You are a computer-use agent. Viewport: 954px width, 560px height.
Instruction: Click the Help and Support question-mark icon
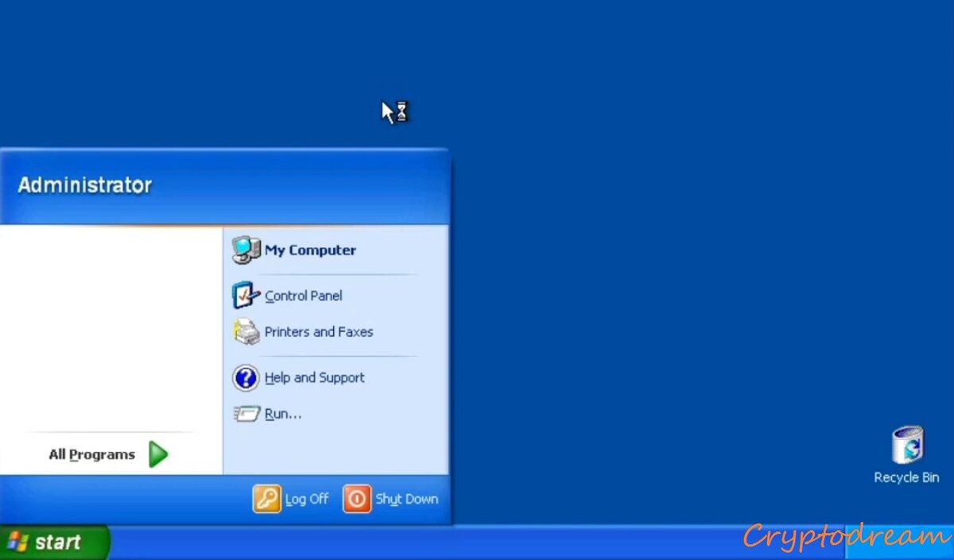pos(246,377)
